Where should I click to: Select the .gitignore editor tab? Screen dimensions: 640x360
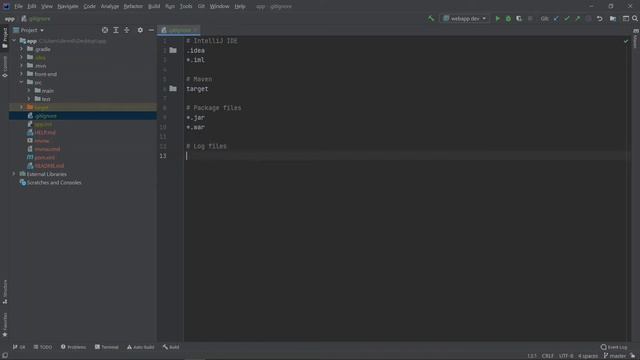[x=179, y=30]
